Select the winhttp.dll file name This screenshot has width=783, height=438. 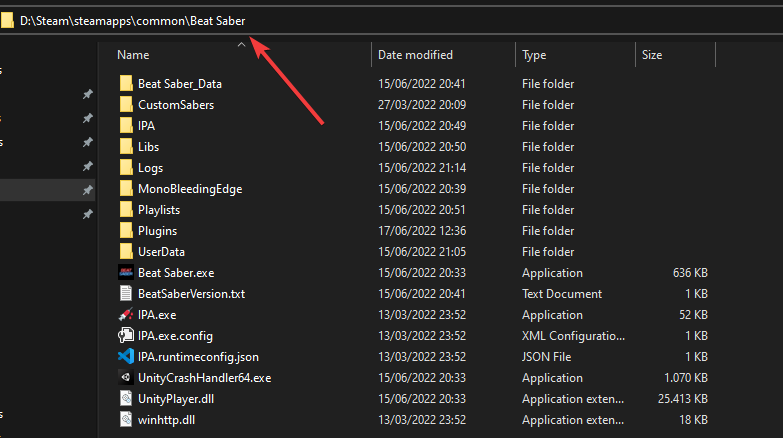166,420
